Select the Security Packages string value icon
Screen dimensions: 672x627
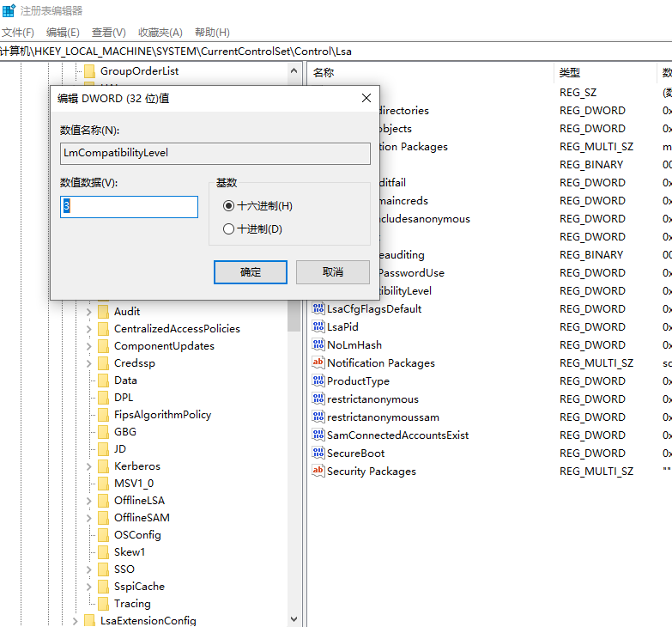click(x=318, y=471)
